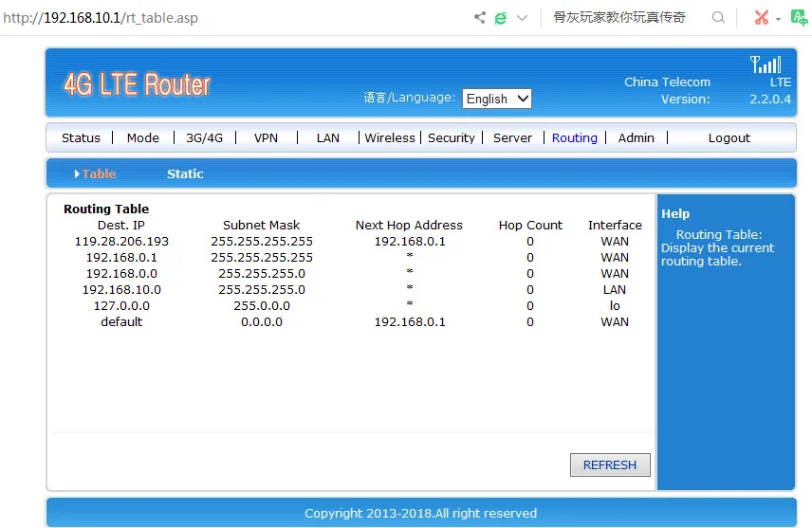Click the Routing Table heading
This screenshot has height=528, width=812.
click(106, 209)
